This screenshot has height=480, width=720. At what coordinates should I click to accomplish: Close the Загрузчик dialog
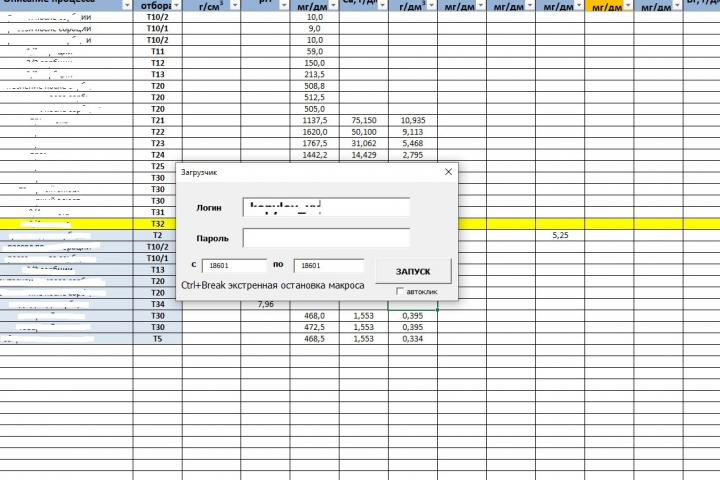click(448, 172)
